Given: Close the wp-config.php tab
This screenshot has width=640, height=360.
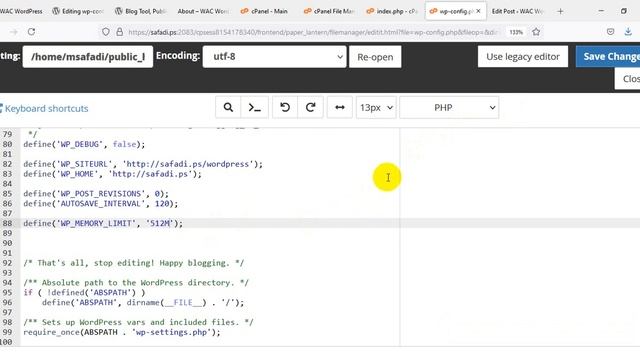Looking at the screenshot, I should click(x=478, y=11).
